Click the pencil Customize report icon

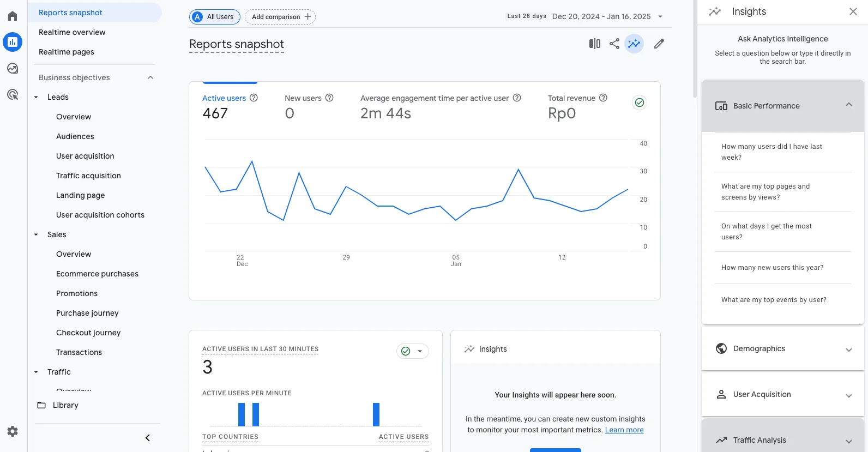(659, 44)
